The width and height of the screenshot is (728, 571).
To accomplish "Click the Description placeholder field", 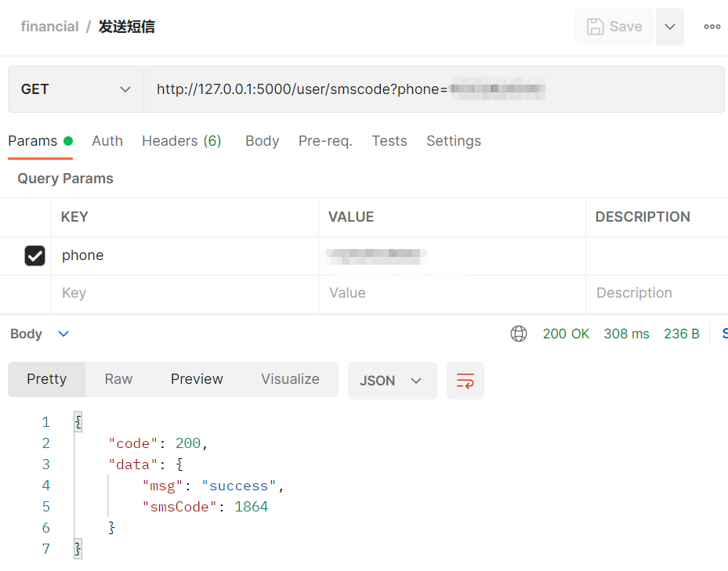I will tap(657, 293).
